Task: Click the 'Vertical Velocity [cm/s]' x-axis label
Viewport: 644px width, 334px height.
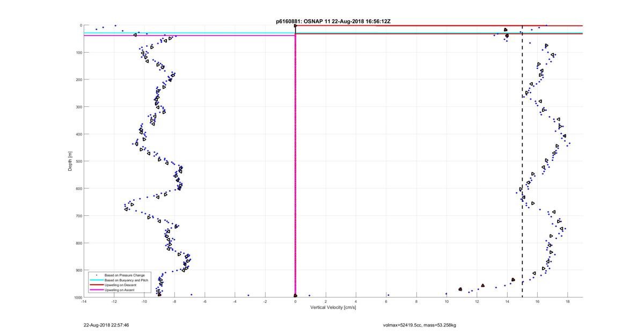Action: tap(333, 307)
